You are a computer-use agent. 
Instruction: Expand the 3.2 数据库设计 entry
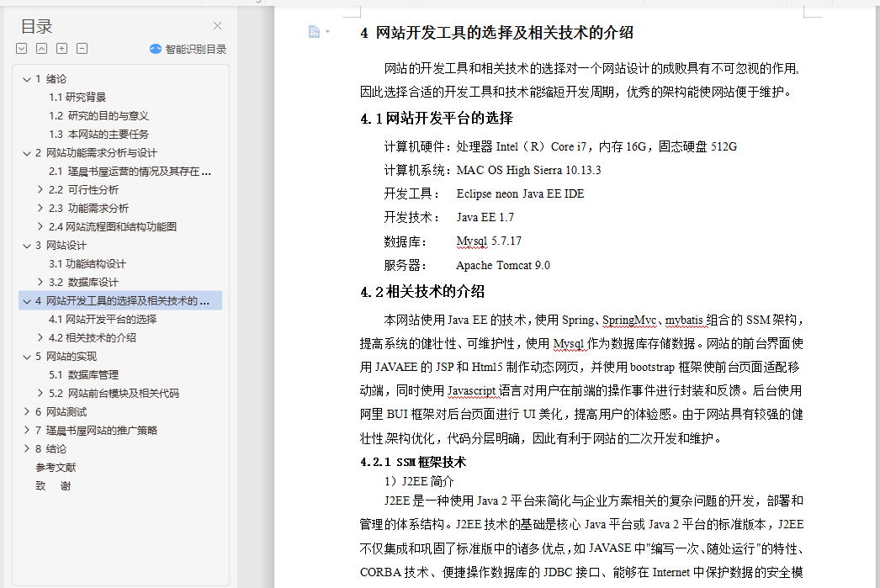pos(40,282)
